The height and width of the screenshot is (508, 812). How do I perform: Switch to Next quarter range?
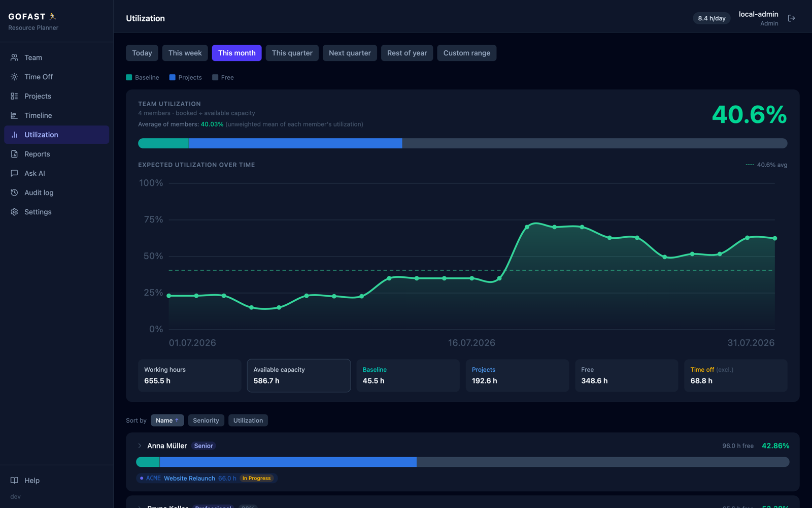pos(350,53)
